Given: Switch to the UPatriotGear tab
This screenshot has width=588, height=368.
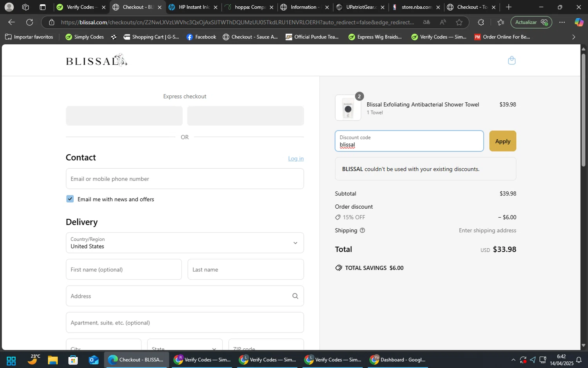Looking at the screenshot, I should tap(361, 7).
